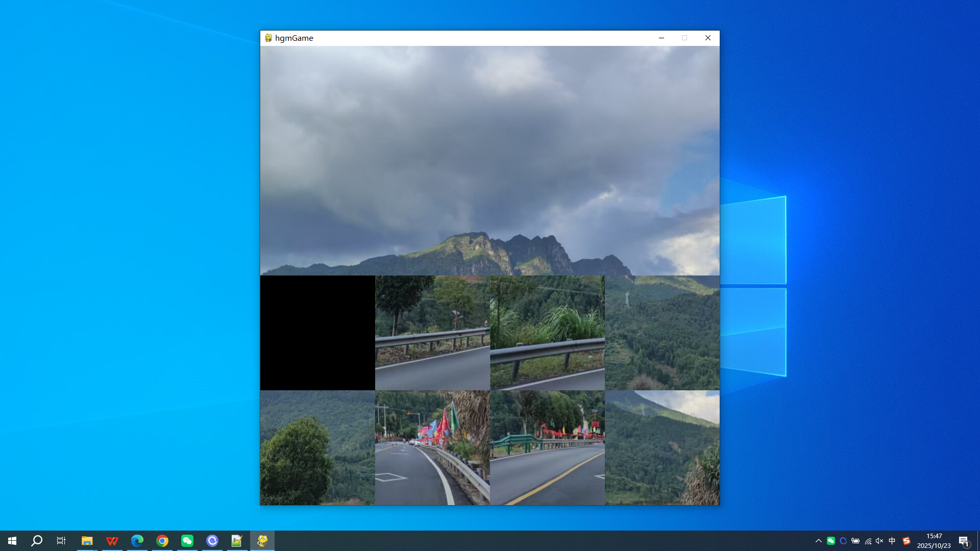Open the Sogou input icon in system tray
The height and width of the screenshot is (551, 980).
tap(906, 540)
